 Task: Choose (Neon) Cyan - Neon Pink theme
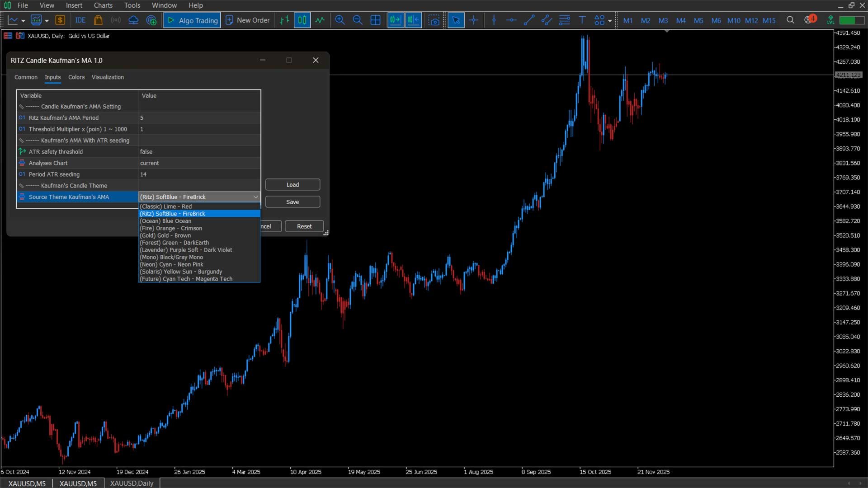tap(171, 264)
